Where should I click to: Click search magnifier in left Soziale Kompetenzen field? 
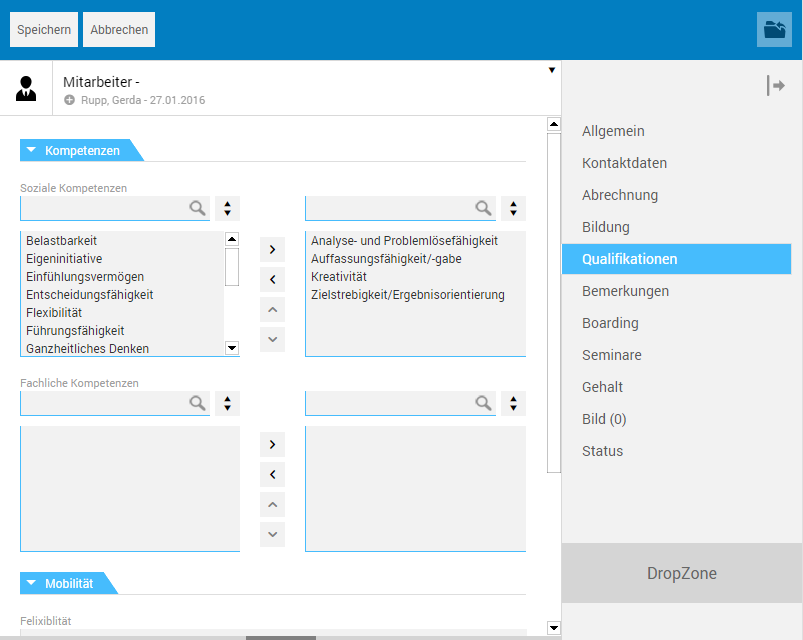(197, 208)
